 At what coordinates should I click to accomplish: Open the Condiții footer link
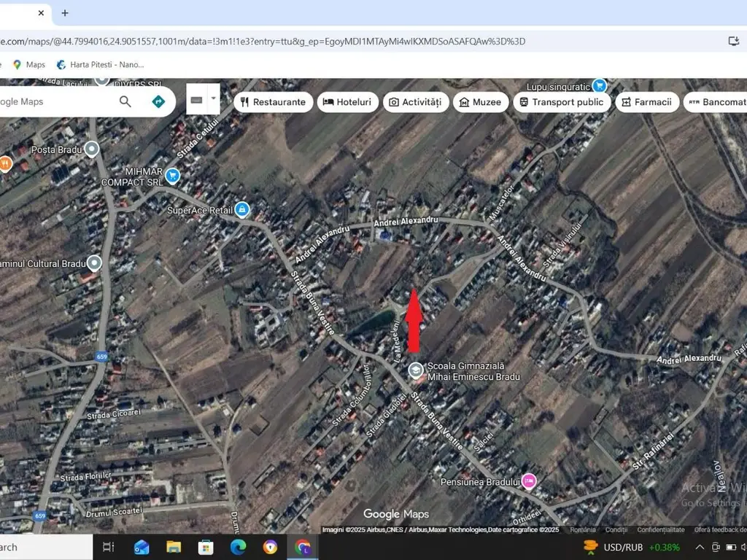click(x=616, y=529)
